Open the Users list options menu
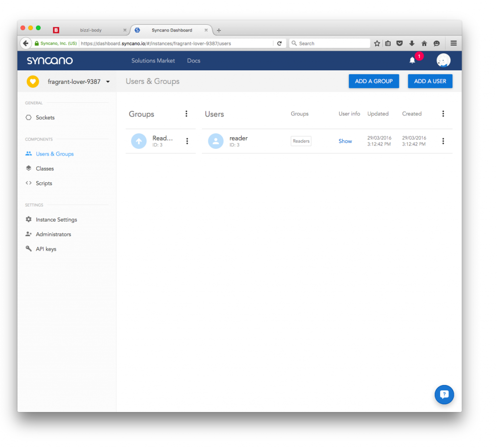Image resolution: width=497 pixels, height=448 pixels. coord(443,113)
